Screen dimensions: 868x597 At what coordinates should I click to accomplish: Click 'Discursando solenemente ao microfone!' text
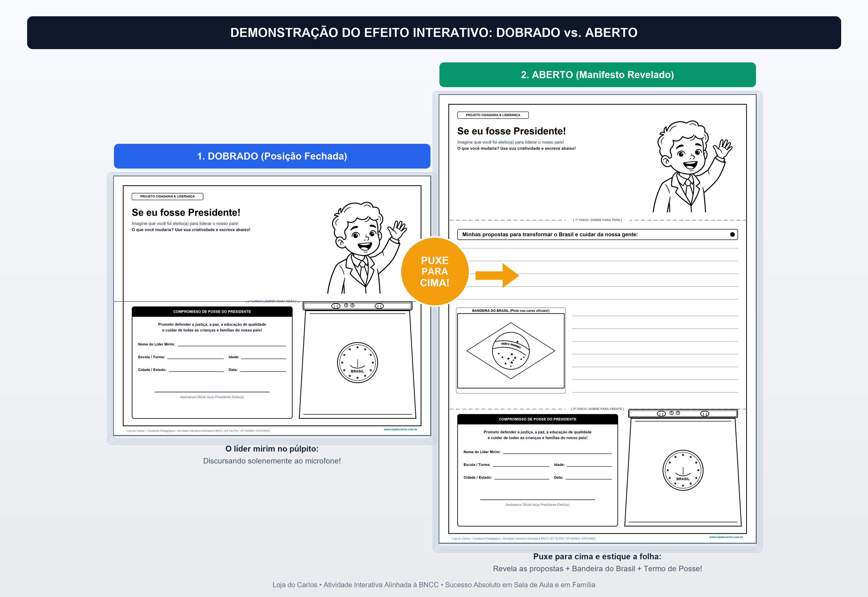point(272,461)
